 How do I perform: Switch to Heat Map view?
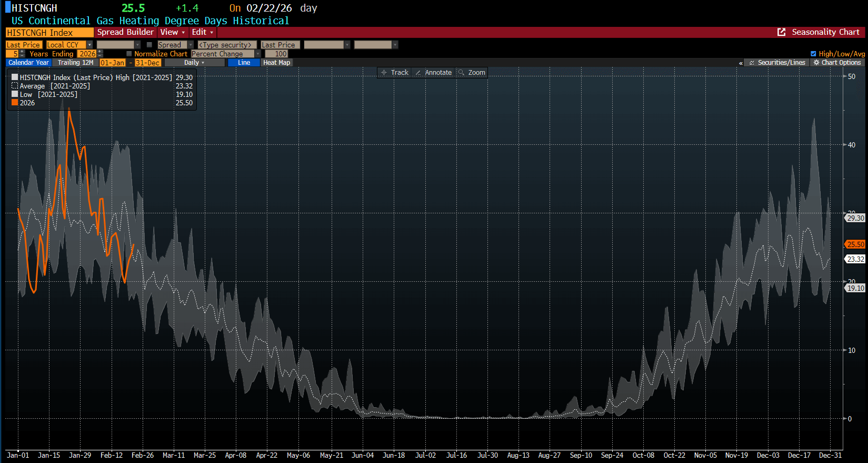click(276, 63)
